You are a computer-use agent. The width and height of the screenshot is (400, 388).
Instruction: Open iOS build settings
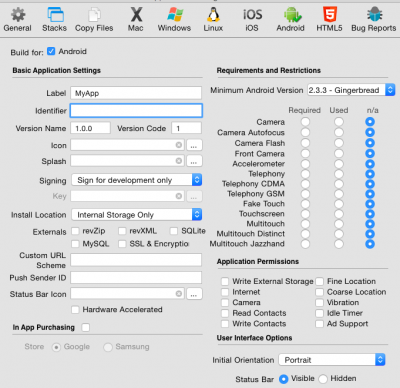click(252, 19)
